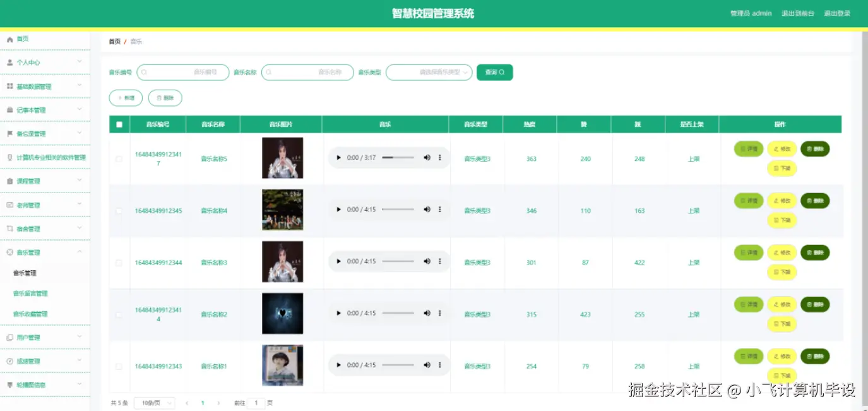Click 下架 for row 音乐名称2

(782, 324)
